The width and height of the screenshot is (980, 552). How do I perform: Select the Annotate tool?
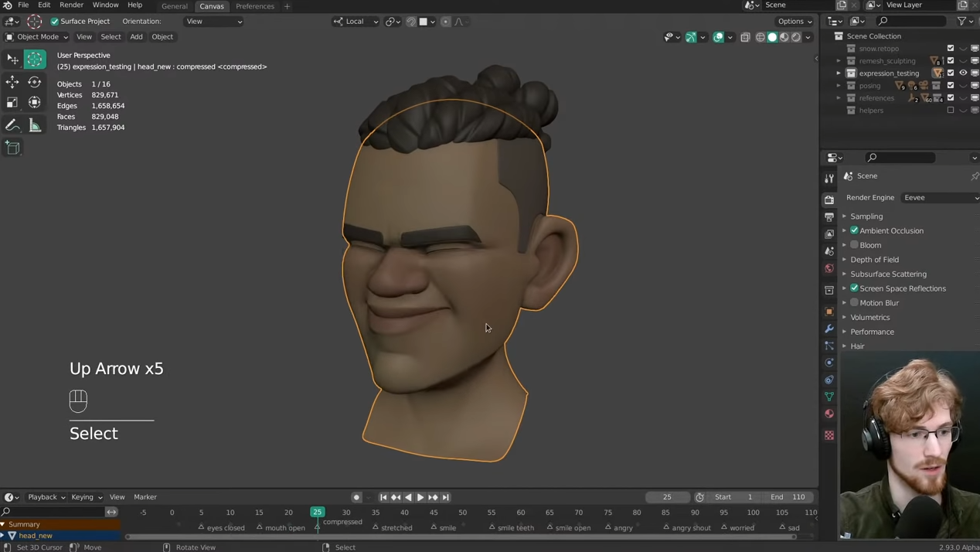click(12, 125)
